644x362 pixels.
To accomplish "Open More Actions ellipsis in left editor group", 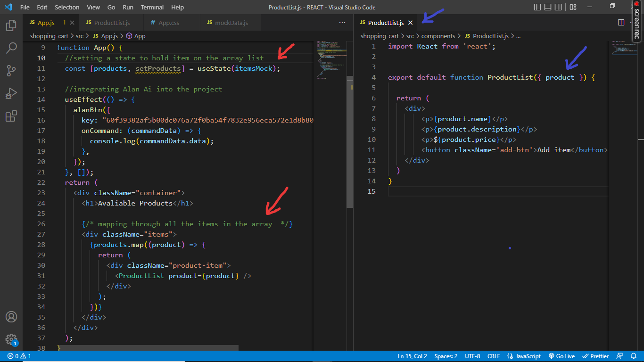I will tap(342, 23).
